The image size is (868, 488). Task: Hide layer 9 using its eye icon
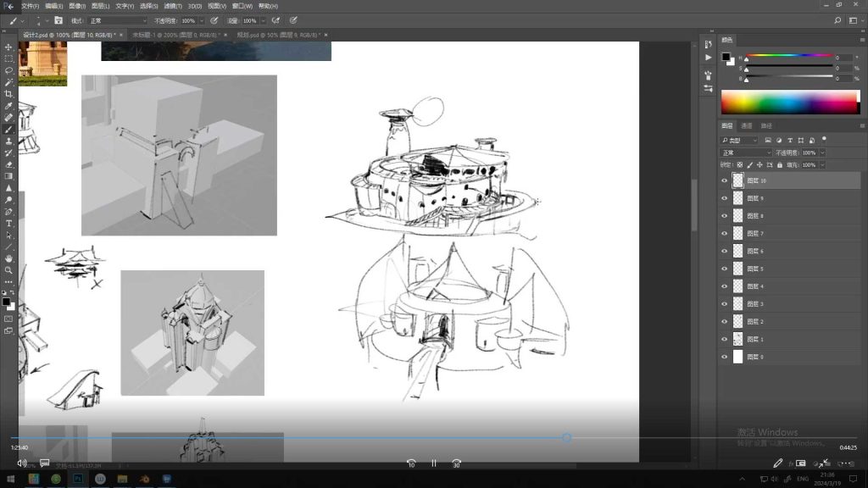724,198
